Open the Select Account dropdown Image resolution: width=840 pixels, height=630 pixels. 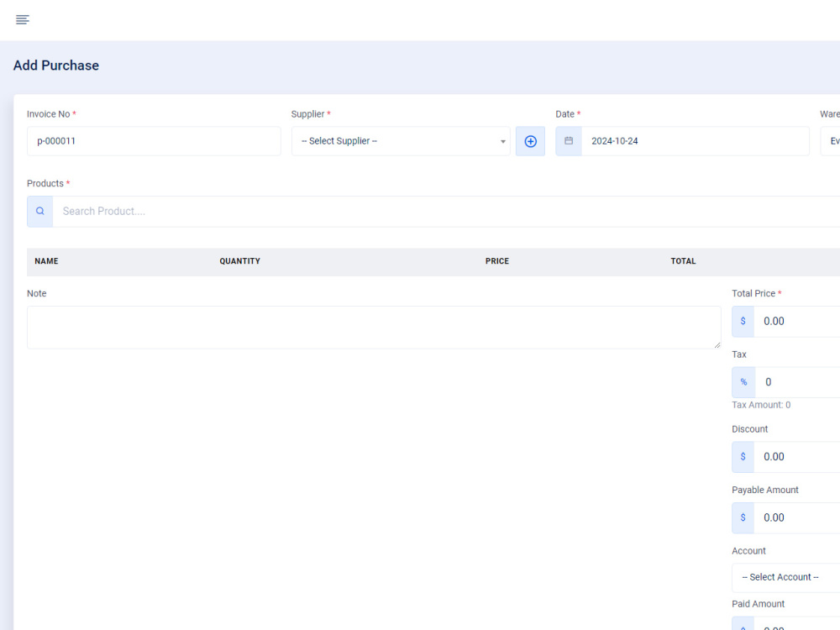tap(786, 578)
